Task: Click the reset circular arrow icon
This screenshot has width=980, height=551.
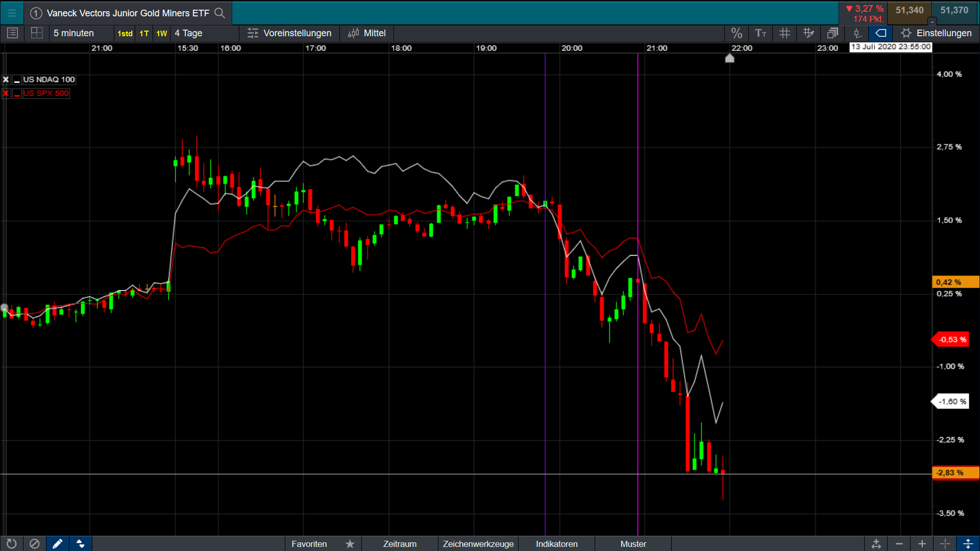Action: click(11, 544)
